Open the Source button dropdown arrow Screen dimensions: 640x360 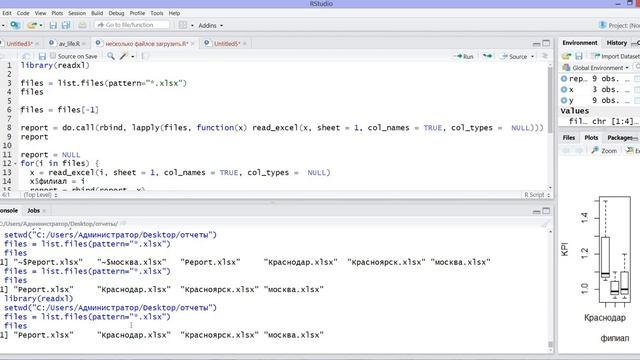coord(532,56)
